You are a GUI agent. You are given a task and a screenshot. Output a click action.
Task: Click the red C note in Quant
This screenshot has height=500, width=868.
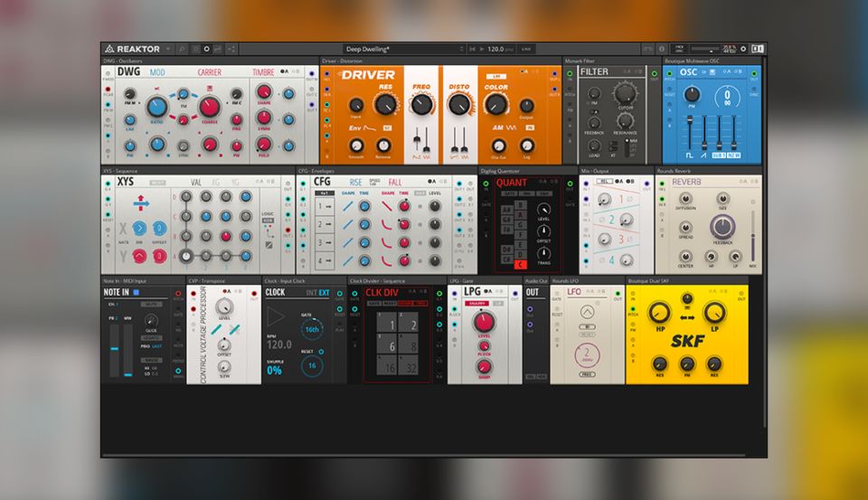519,264
